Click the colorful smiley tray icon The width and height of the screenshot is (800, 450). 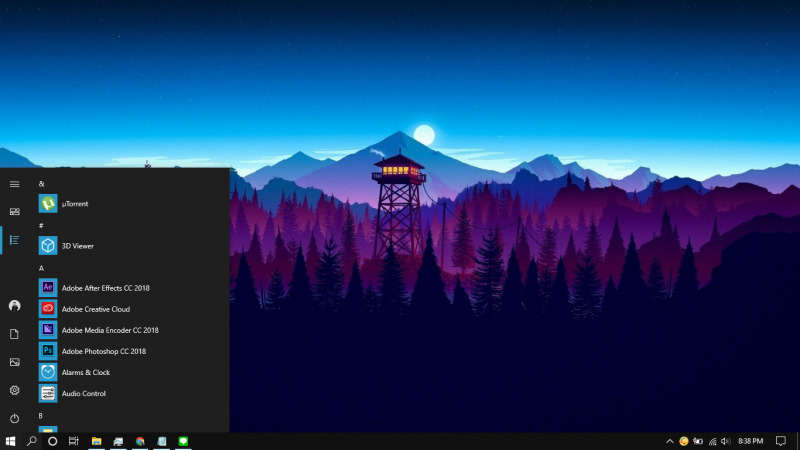[x=684, y=441]
